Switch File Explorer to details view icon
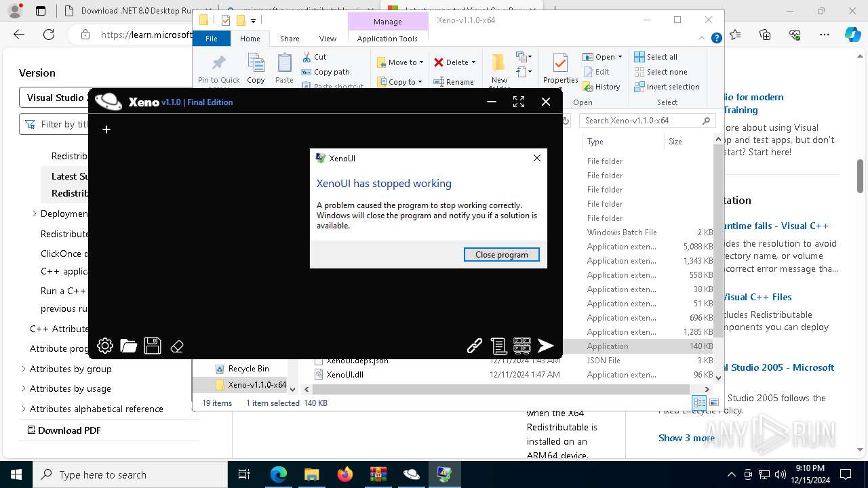Viewport: 868px width, 488px height. point(699,403)
